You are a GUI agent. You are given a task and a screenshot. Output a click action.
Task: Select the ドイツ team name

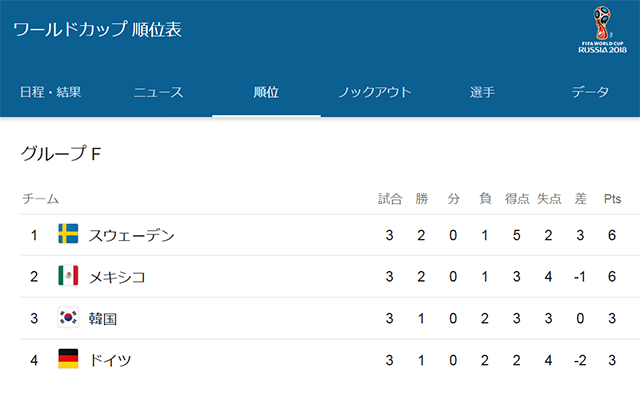(x=110, y=360)
